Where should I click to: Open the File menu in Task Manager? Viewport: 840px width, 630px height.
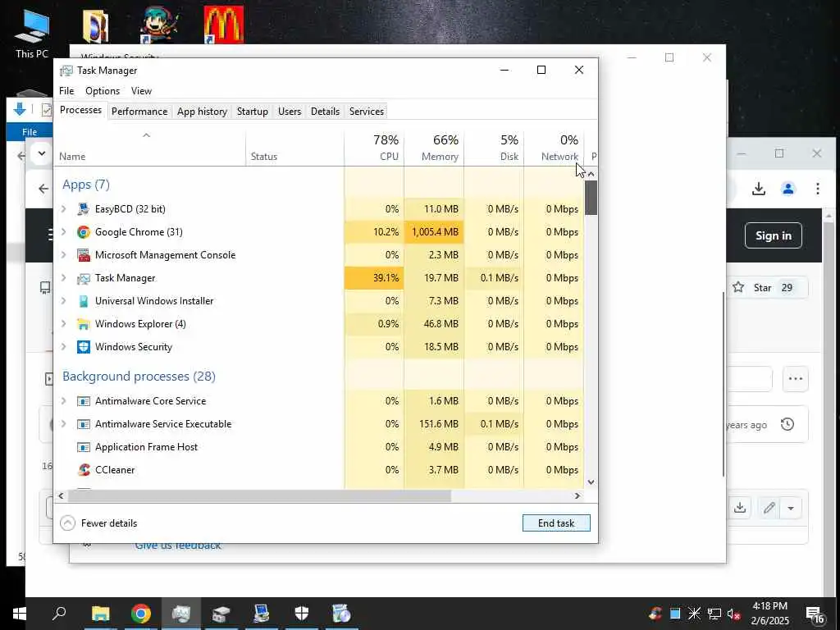click(66, 91)
